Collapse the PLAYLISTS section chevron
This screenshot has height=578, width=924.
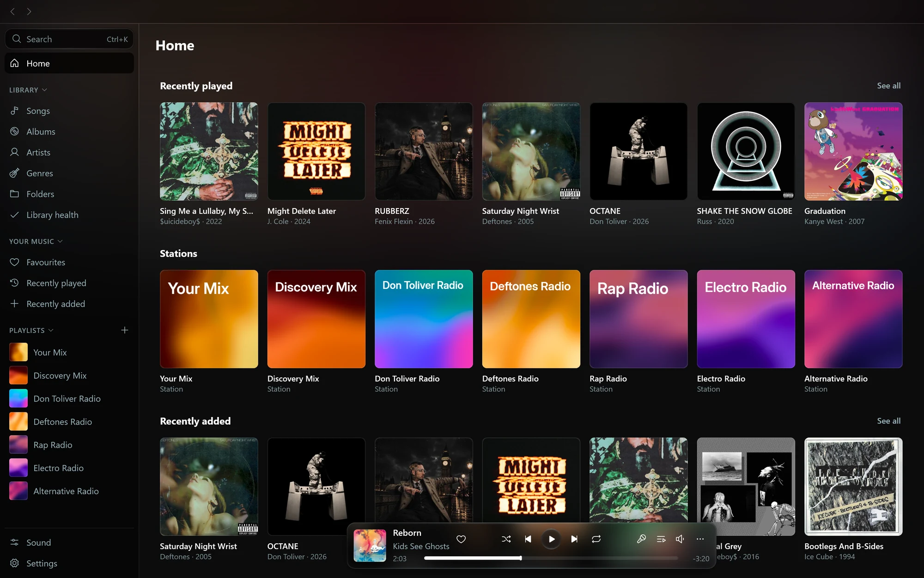pos(51,330)
